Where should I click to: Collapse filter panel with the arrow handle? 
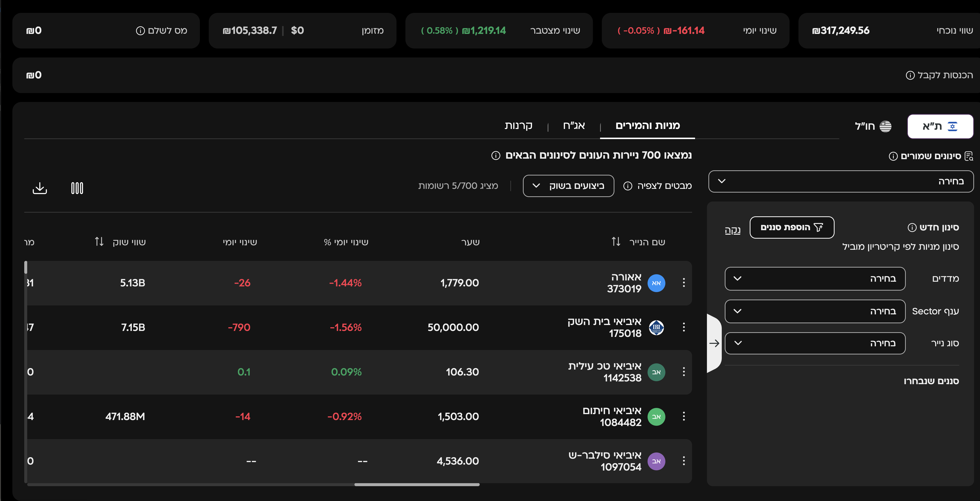(x=714, y=343)
